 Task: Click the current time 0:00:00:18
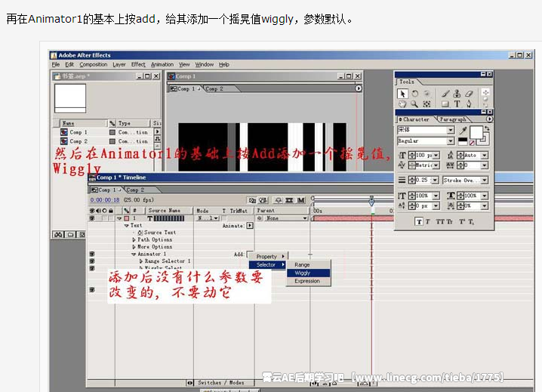(105, 200)
